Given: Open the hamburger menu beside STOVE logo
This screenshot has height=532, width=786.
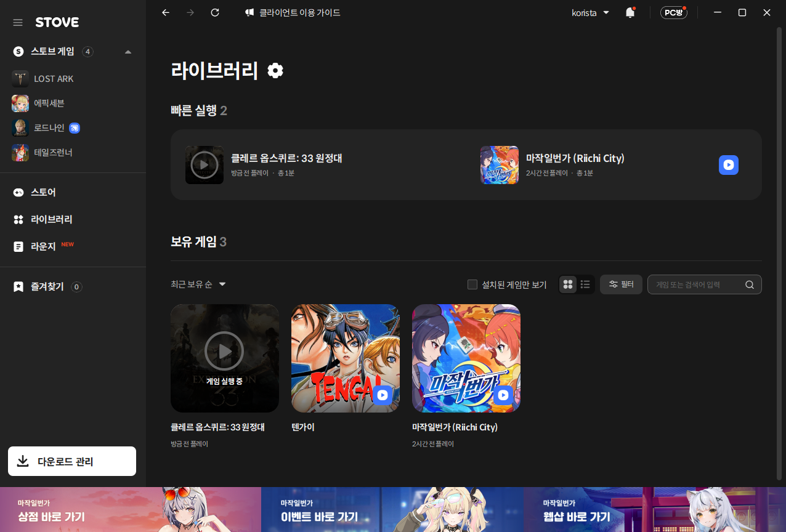Looking at the screenshot, I should [18, 23].
